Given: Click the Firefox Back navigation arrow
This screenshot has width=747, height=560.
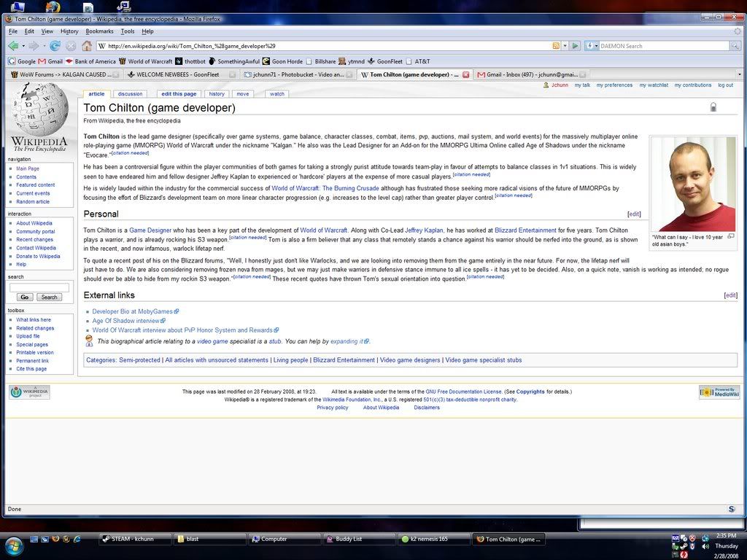Looking at the screenshot, I should 13,46.
